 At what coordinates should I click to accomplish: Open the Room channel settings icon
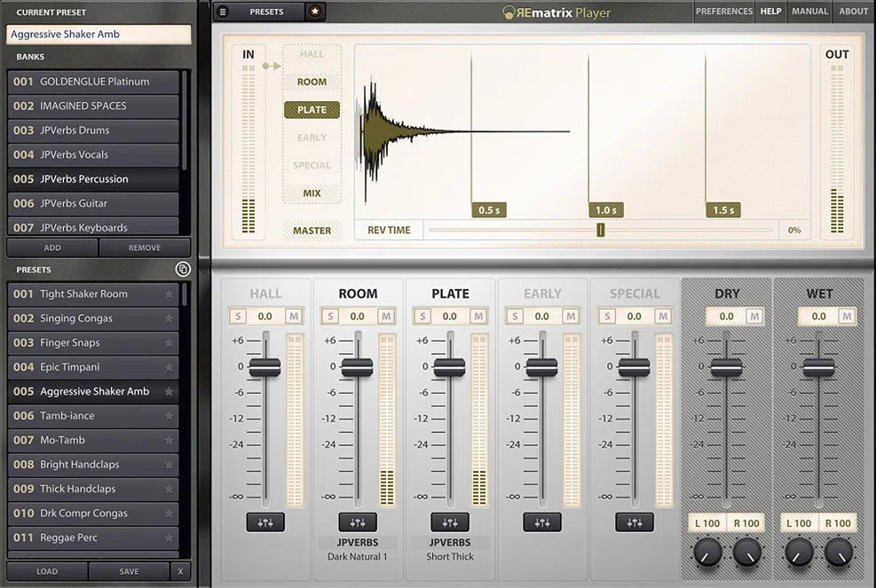[358, 522]
